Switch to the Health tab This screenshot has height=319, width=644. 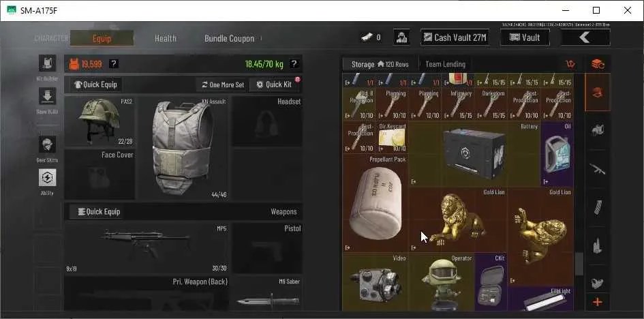(166, 38)
